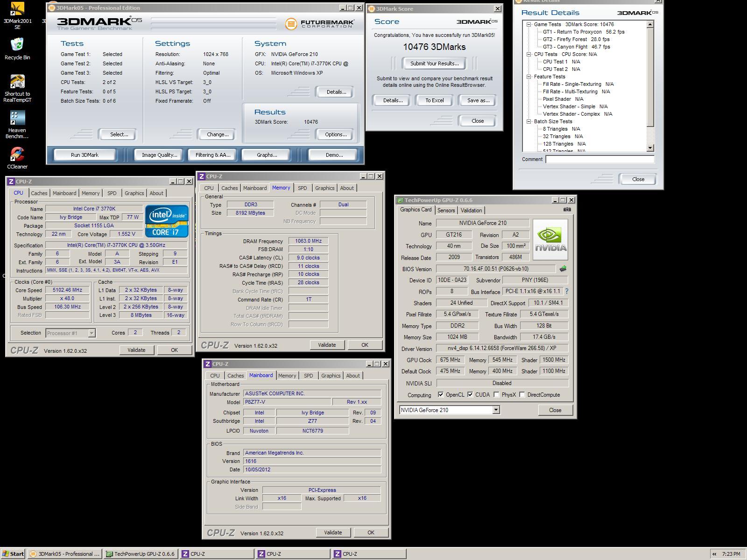Select GT3 - Canyon Flight result row
The height and width of the screenshot is (560, 747).
[x=576, y=47]
